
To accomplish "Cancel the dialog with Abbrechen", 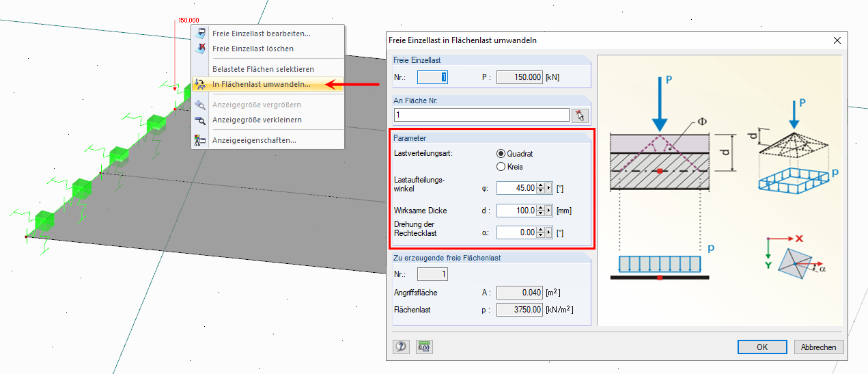I will [819, 347].
